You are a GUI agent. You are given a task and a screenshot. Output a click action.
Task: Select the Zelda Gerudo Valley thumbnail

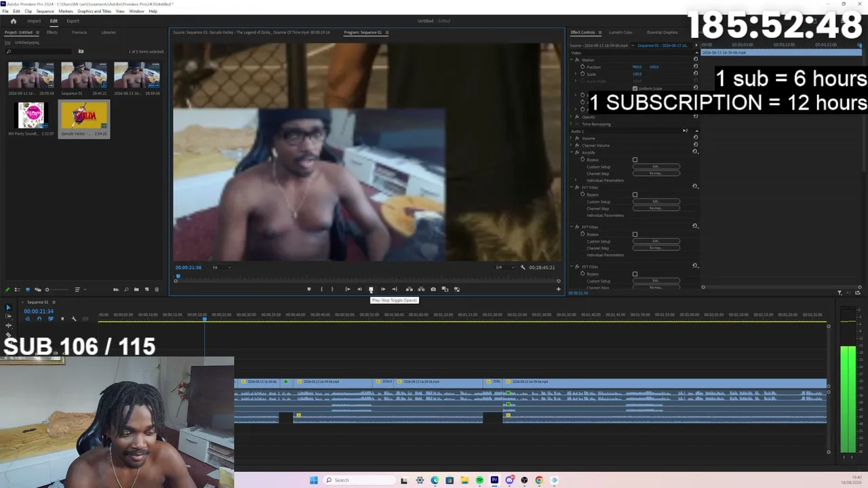click(x=84, y=116)
